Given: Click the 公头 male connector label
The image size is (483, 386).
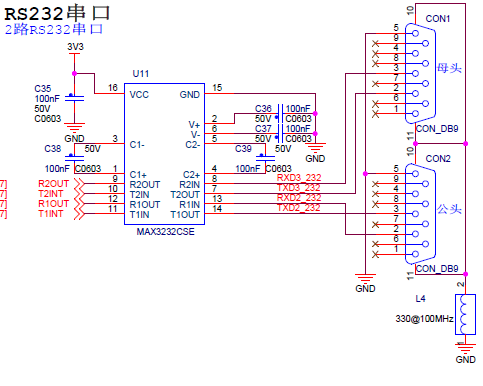Looking at the screenshot, I should [449, 209].
